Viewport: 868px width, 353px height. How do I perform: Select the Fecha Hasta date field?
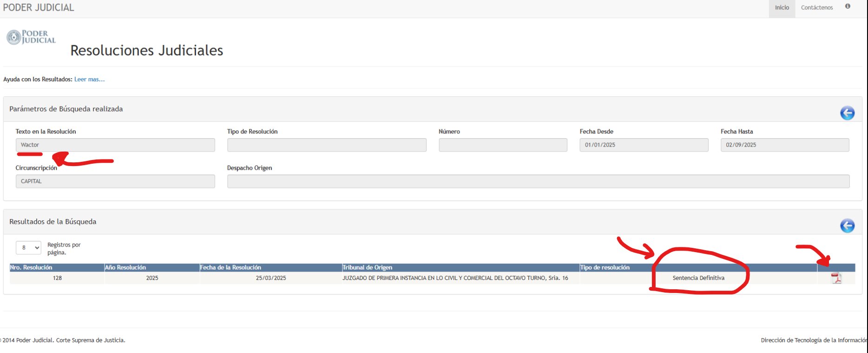784,145
